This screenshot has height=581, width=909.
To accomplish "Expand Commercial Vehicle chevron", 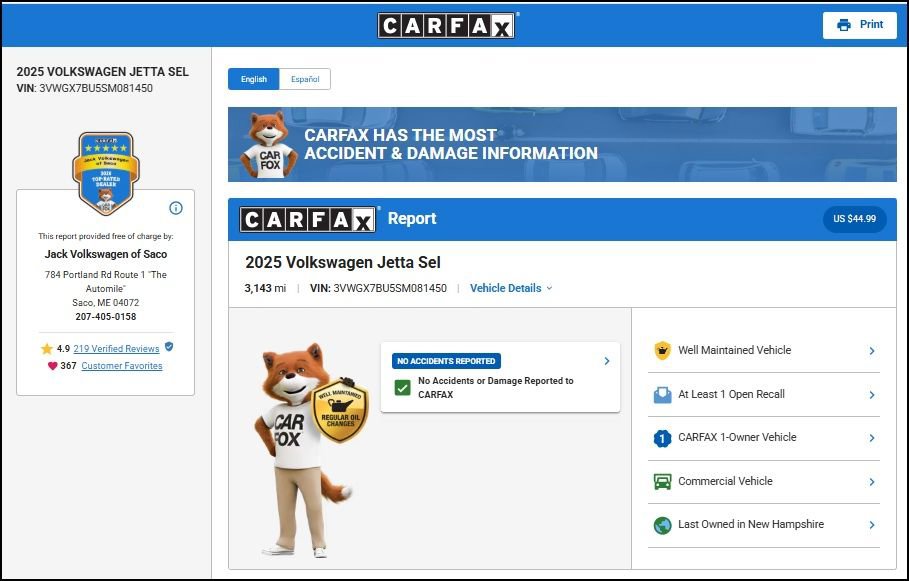I will [x=872, y=482].
